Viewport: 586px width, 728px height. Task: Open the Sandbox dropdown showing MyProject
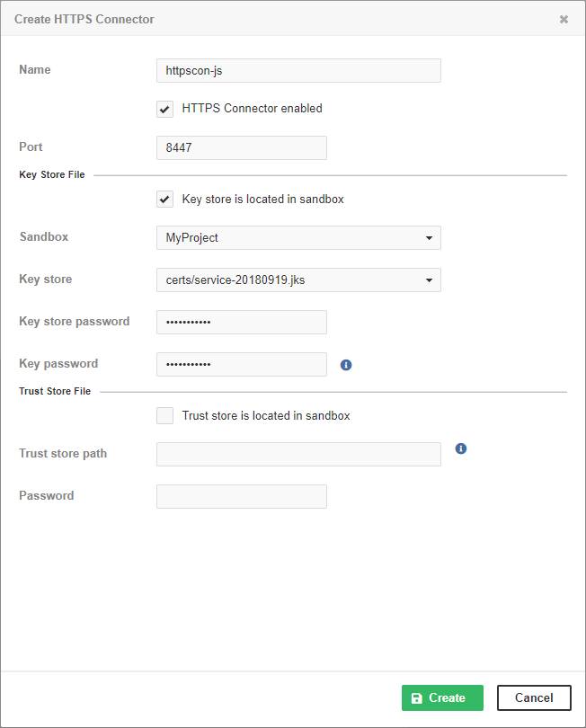point(298,237)
